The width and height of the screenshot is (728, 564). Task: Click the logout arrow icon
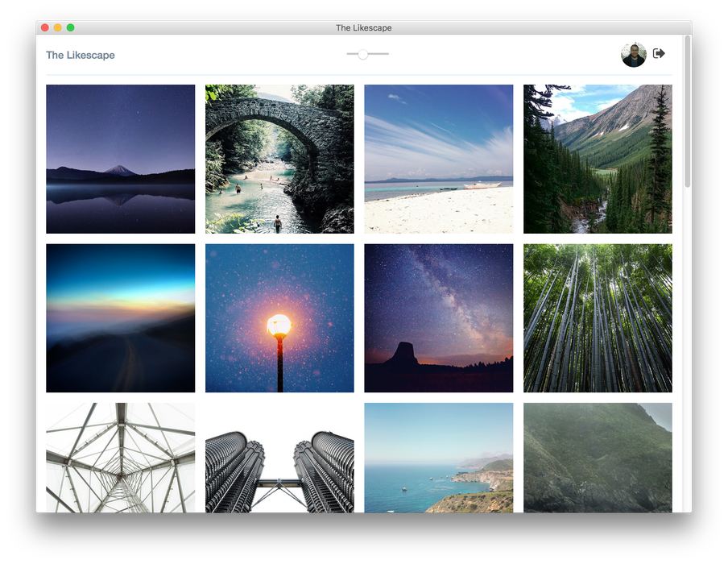pyautogui.click(x=659, y=54)
